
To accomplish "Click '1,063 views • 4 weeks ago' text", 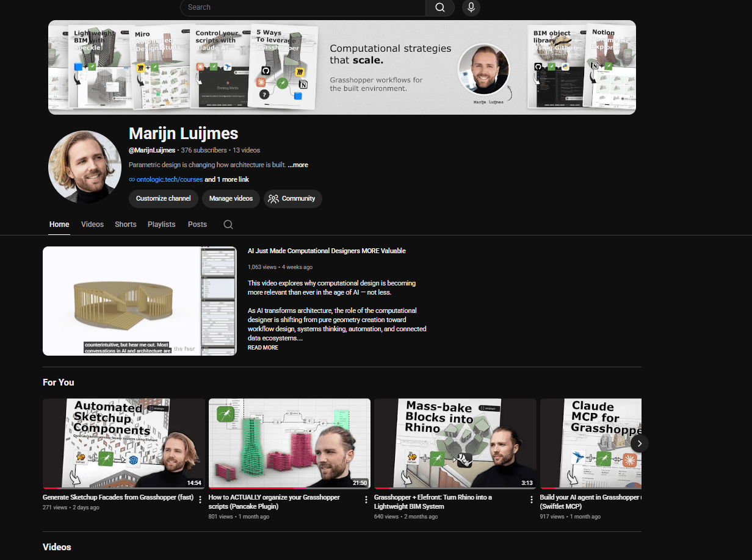I will point(280,267).
